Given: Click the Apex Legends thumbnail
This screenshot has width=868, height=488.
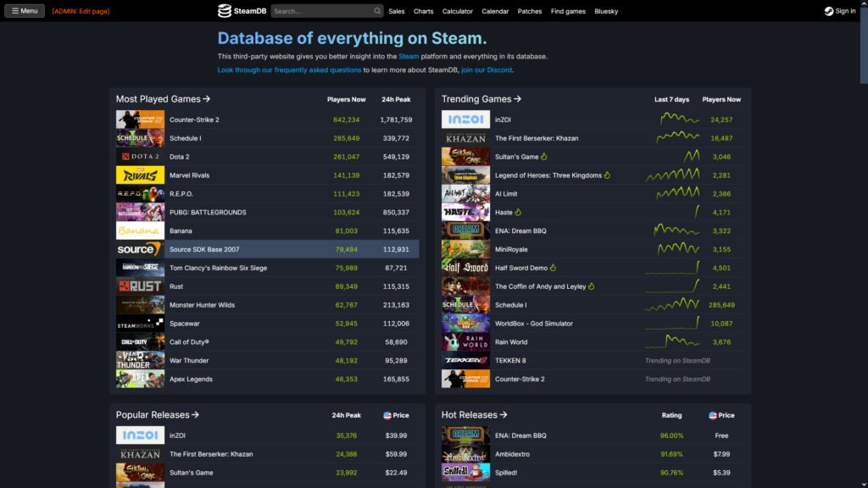Looking at the screenshot, I should coord(140,379).
